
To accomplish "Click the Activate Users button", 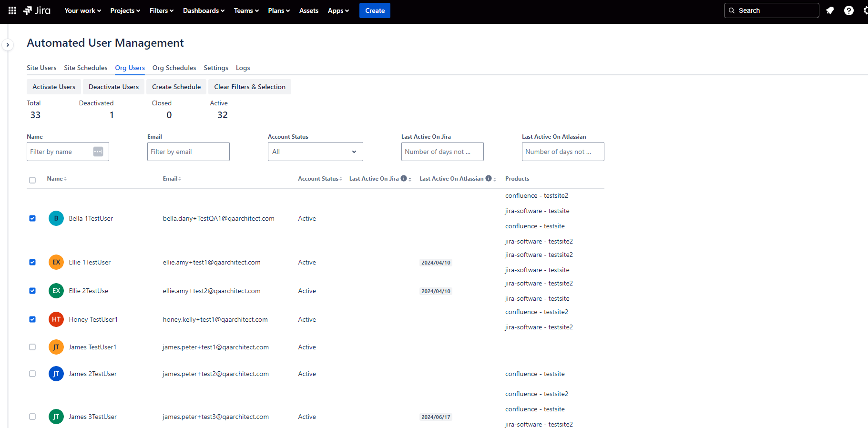I will click(54, 87).
